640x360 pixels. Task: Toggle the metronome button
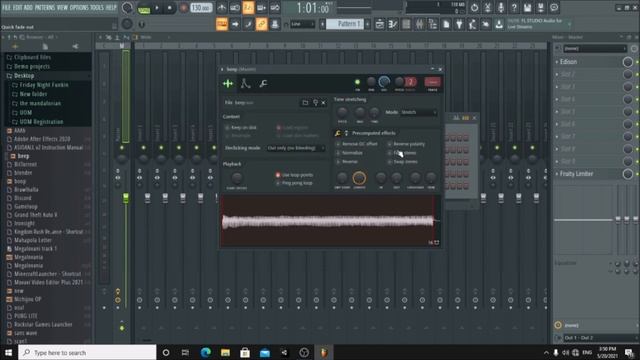tap(222, 8)
